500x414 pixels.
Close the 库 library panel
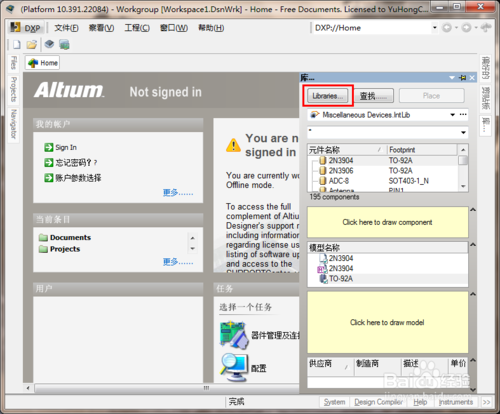(472, 78)
